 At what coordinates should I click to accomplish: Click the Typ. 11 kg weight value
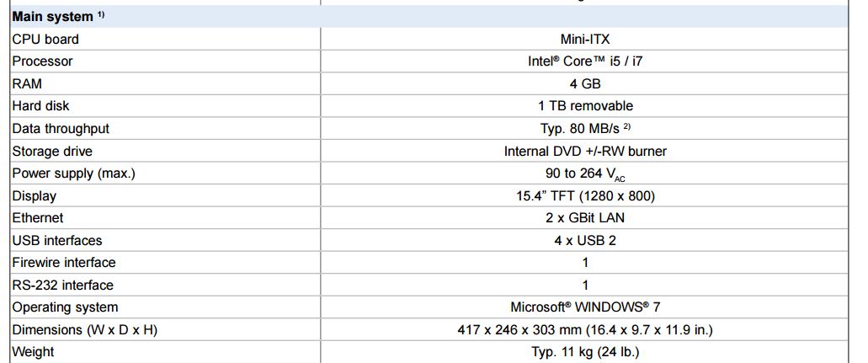pos(585,352)
